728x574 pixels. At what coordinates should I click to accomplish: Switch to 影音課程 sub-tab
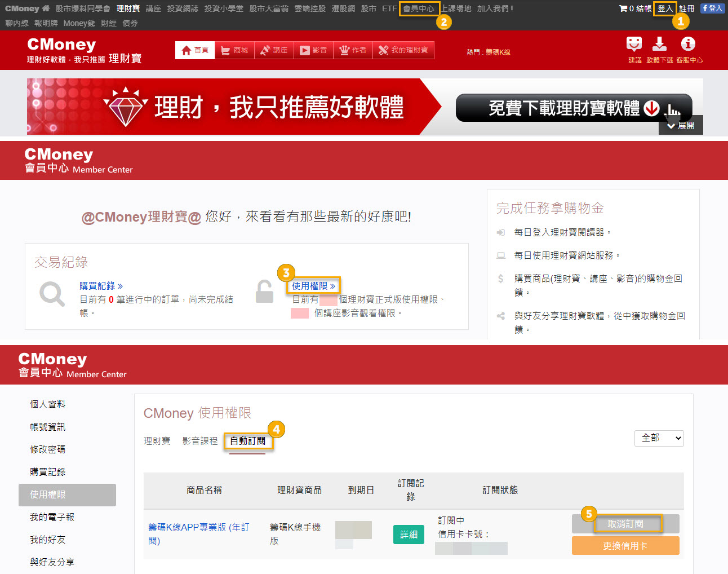tap(199, 441)
